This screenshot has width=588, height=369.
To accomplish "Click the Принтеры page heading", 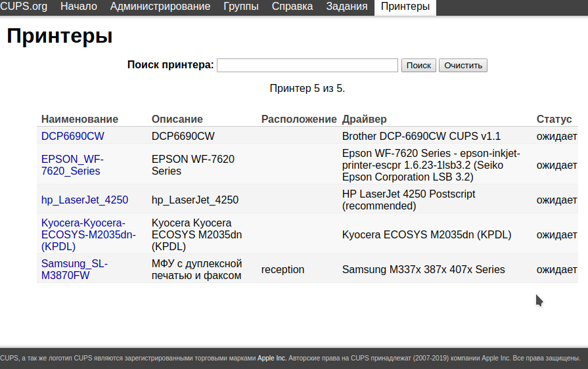I will [60, 36].
